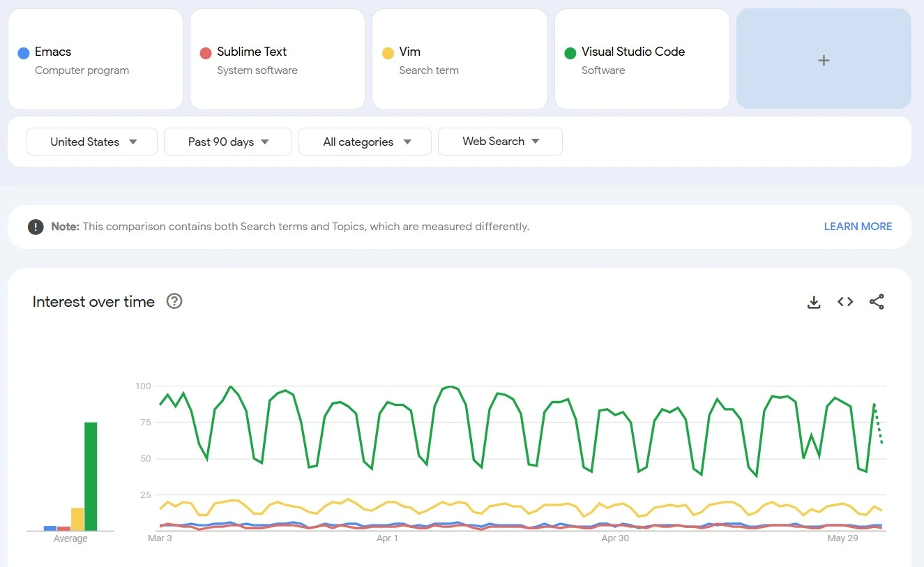Click the System software subtitle
Screen dimensions: 924x567
click(257, 70)
